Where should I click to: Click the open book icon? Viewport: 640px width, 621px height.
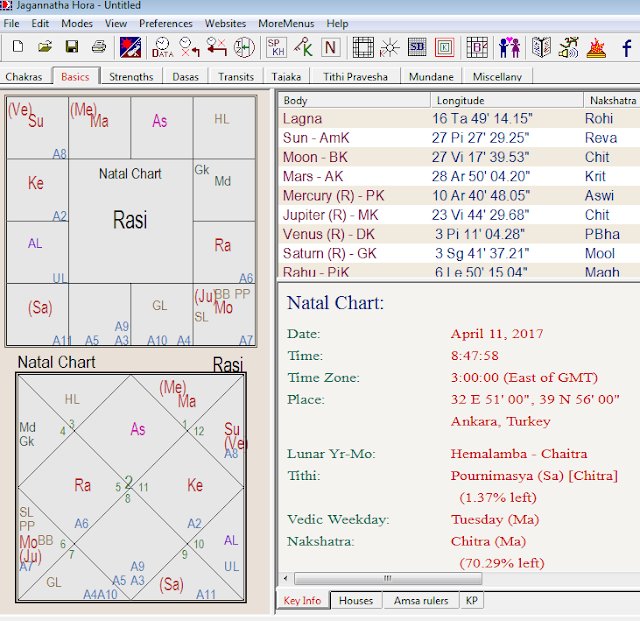click(x=541, y=47)
